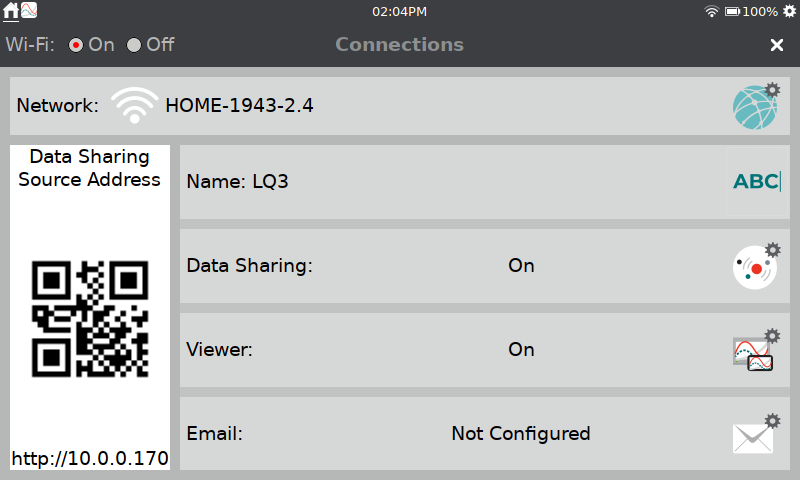Screen dimensions: 800x480
Task: Open the http://10.0.0.170 source address
Action: pos(90,458)
